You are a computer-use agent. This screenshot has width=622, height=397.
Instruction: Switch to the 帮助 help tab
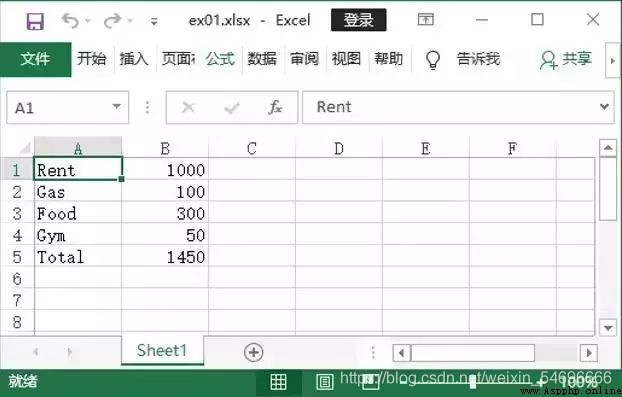(x=388, y=59)
